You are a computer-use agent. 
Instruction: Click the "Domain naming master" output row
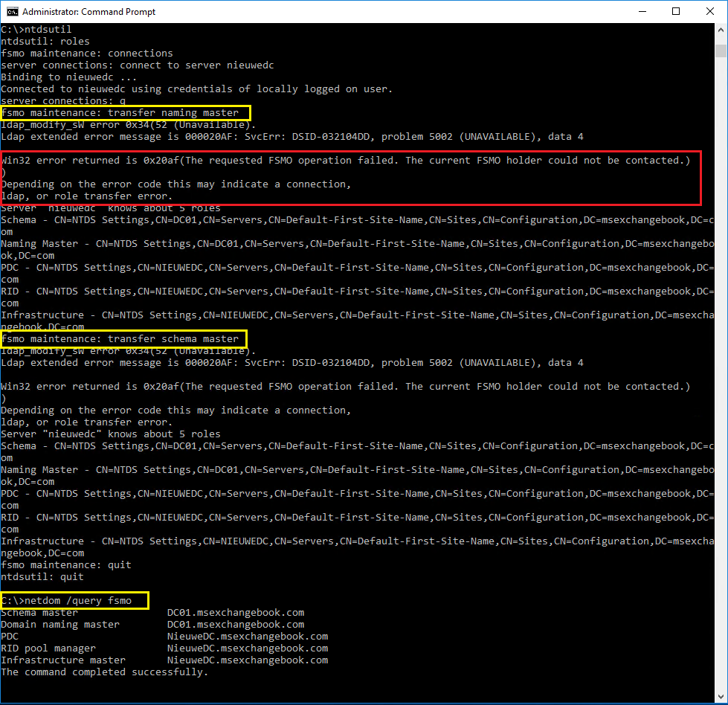152,625
